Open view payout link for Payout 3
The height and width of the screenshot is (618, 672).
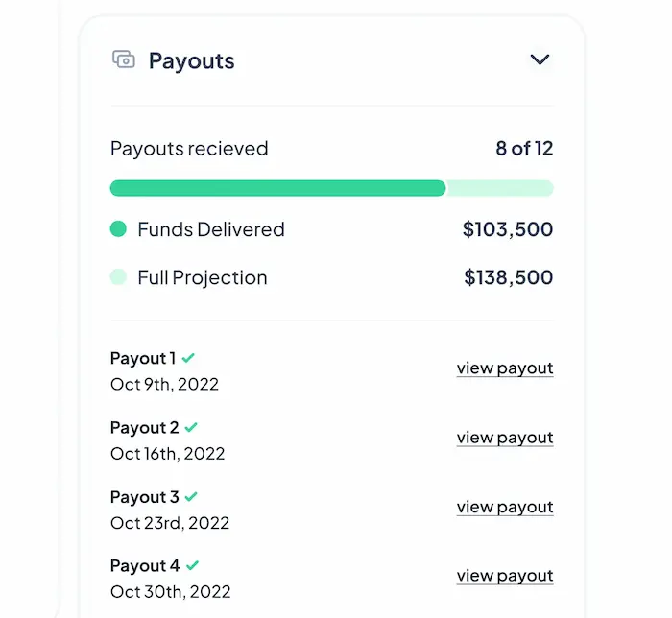[x=505, y=507]
